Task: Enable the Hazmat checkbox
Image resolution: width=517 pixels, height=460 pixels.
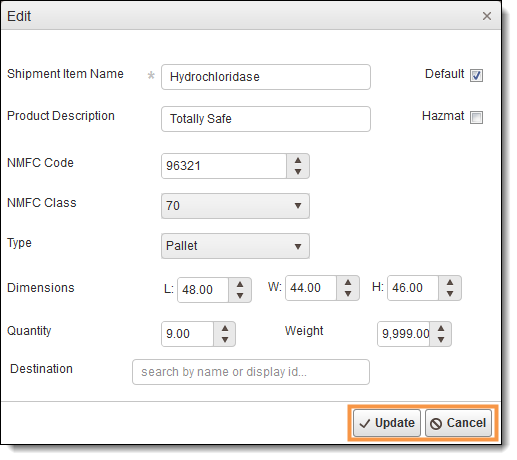Action: (x=476, y=117)
